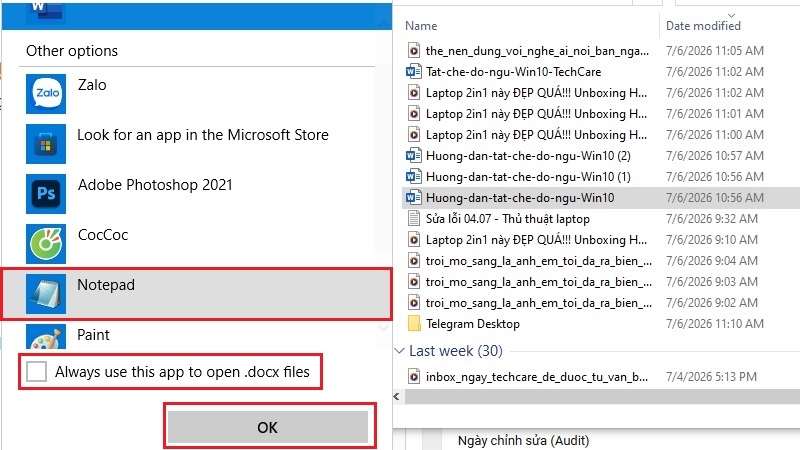Select file Tat-che-do-ngu-Win10-TechCare
Image resolution: width=800 pixels, height=450 pixels.
[x=513, y=71]
